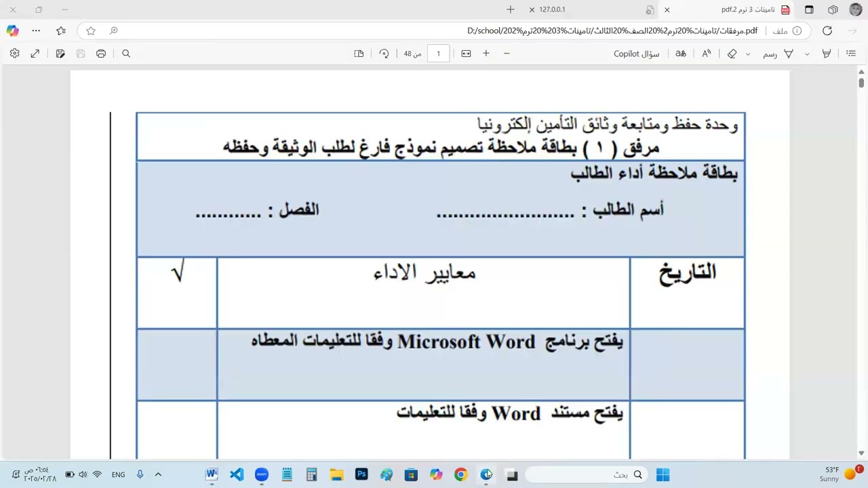This screenshot has height=488, width=868.
Task: Print the PDF document
Action: point(101,54)
